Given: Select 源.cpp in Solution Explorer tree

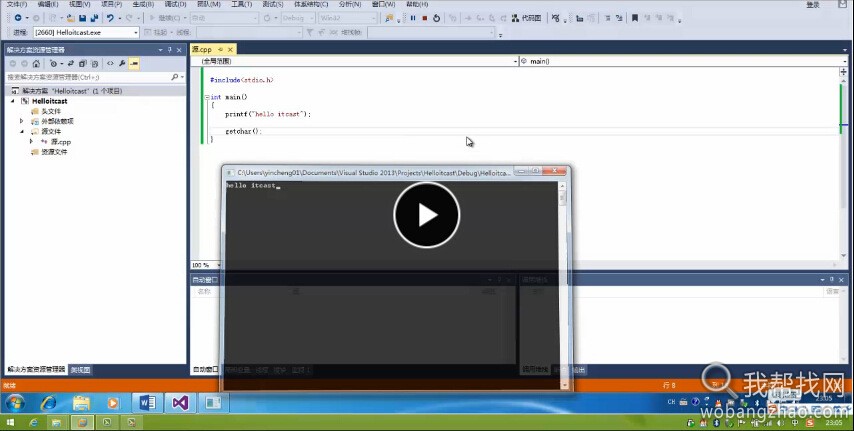Looking at the screenshot, I should 61,142.
